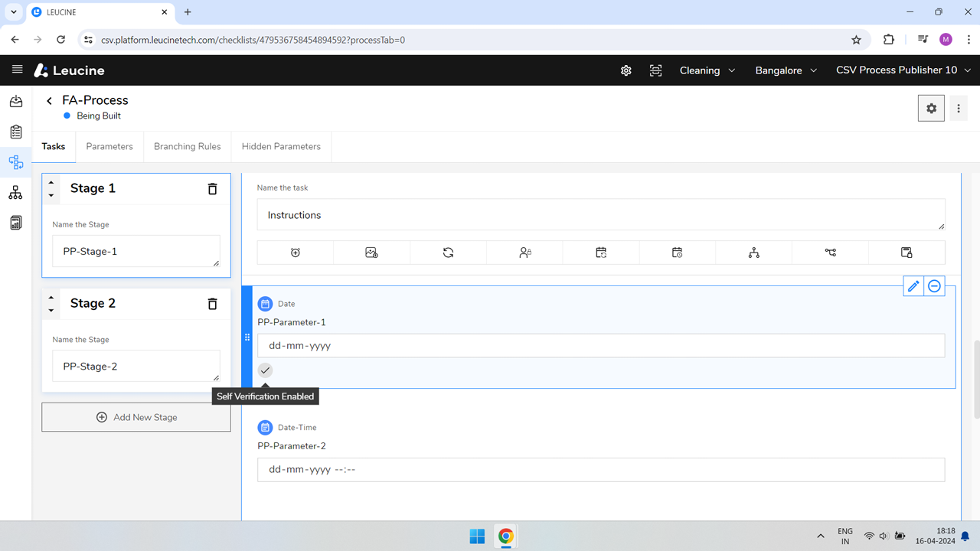Viewport: 980px width, 551px height.
Task: Click the image media icon in task toolbar
Action: coord(372,253)
